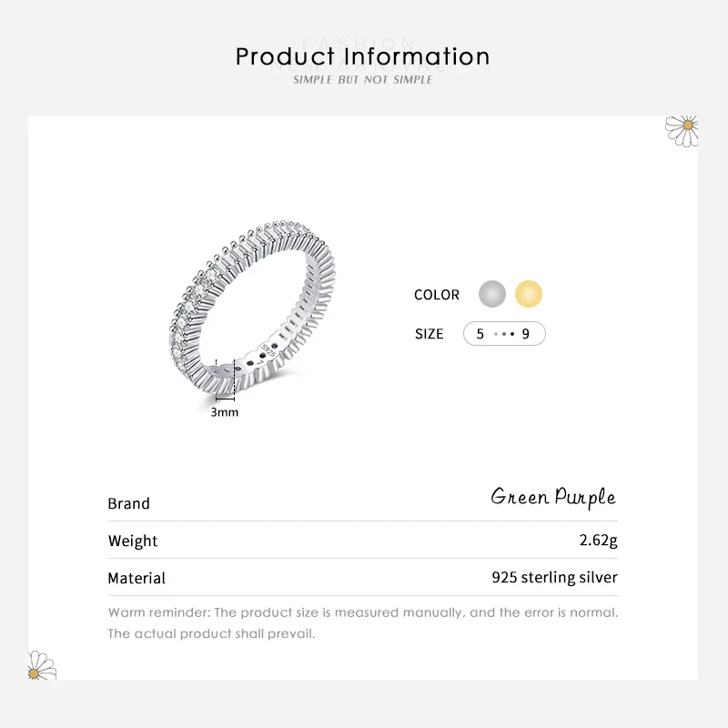Image resolution: width=728 pixels, height=728 pixels.
Task: Click the 3mm width measurement label
Action: click(x=225, y=412)
